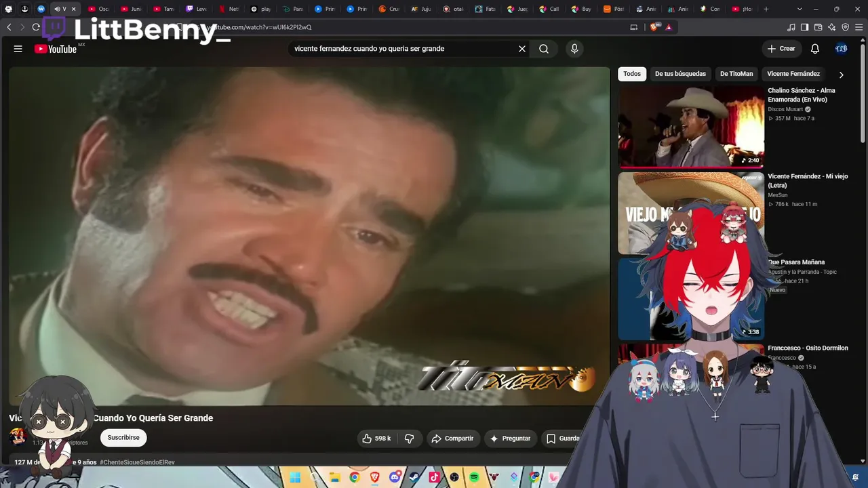Expand more filter chips with the arrow

(842, 75)
